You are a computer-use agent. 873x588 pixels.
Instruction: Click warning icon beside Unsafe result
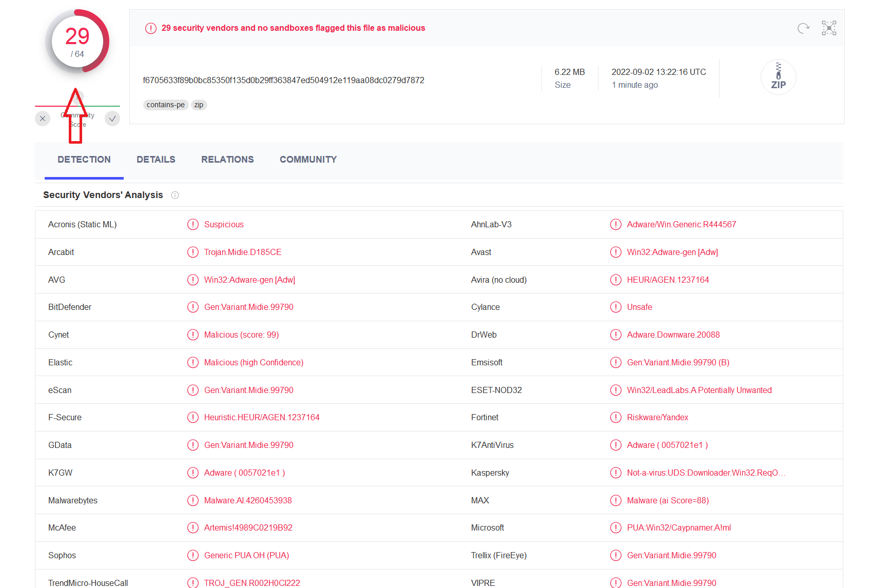pyautogui.click(x=616, y=307)
